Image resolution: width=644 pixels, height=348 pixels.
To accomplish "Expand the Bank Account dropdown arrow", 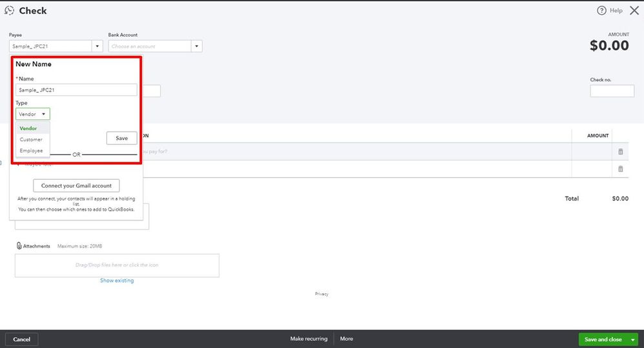I will pos(197,46).
